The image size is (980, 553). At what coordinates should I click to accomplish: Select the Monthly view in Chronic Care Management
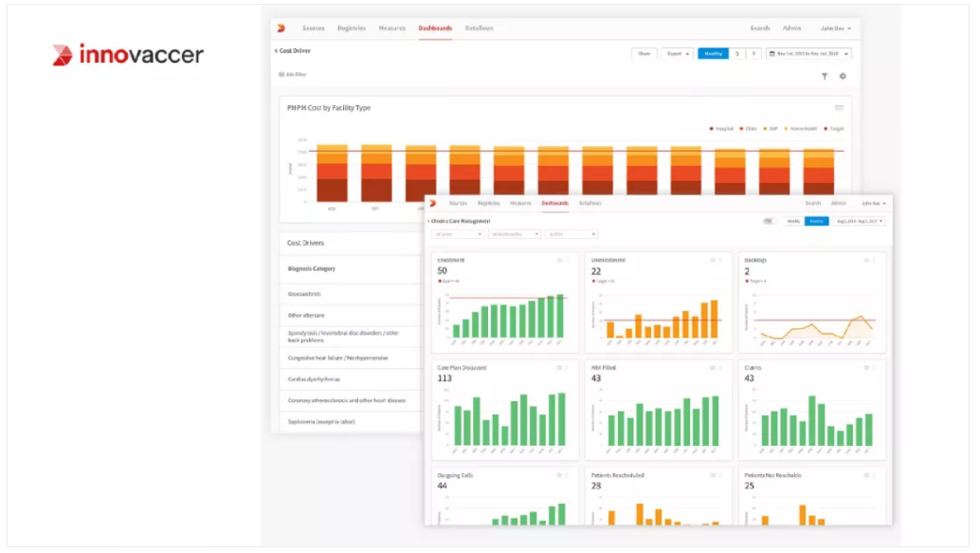[816, 221]
